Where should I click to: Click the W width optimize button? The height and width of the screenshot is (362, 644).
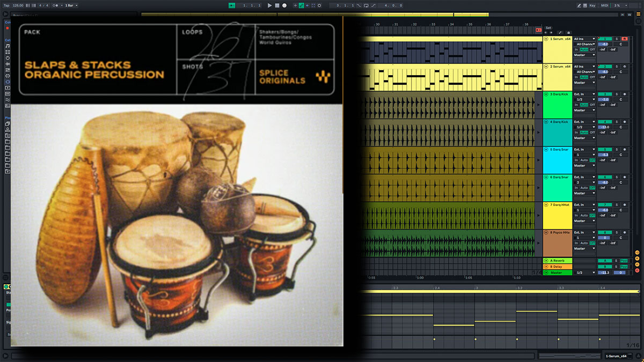tap(629, 14)
